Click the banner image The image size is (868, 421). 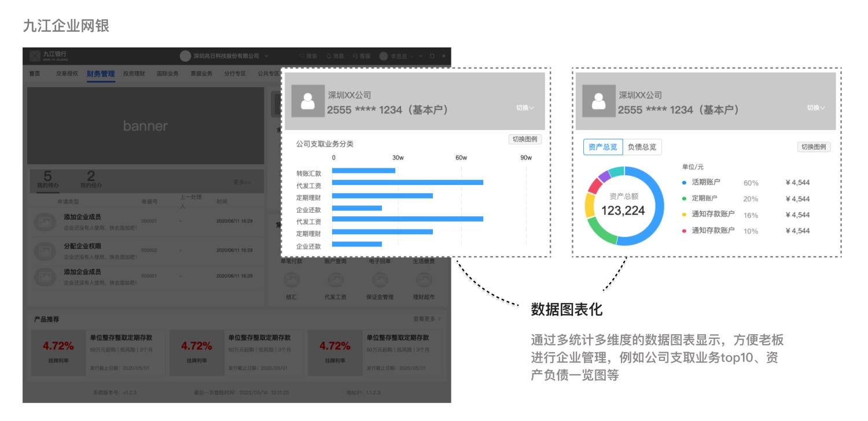coord(145,126)
